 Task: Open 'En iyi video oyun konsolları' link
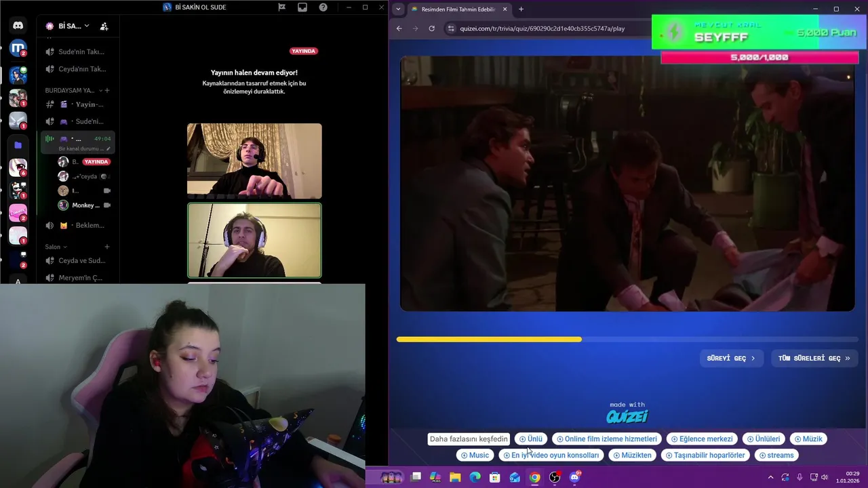coord(551,455)
